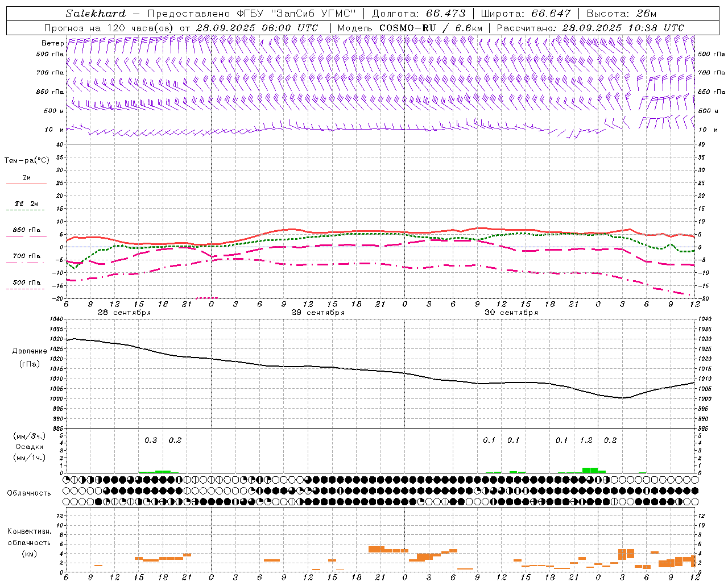Click 'Рассчитано: 28.09.2025 10:38 UTC' timestamp
Screen dimensions: 728x582
[590, 28]
